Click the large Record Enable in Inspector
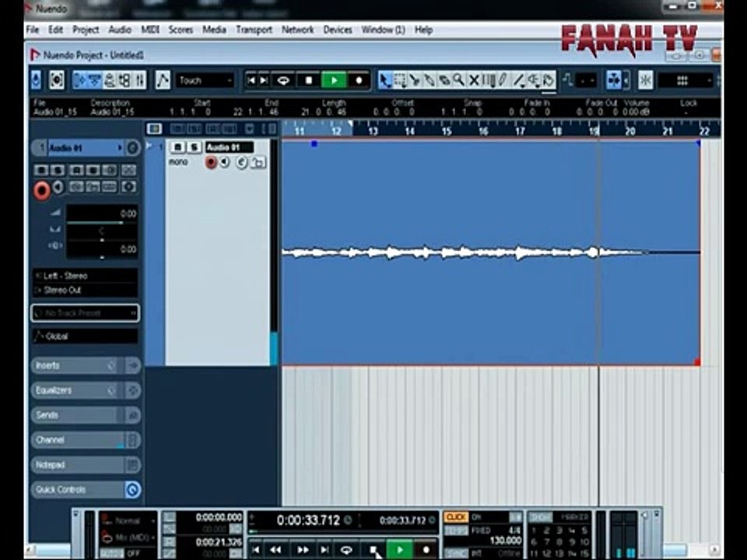This screenshot has width=747, height=560. click(x=42, y=190)
